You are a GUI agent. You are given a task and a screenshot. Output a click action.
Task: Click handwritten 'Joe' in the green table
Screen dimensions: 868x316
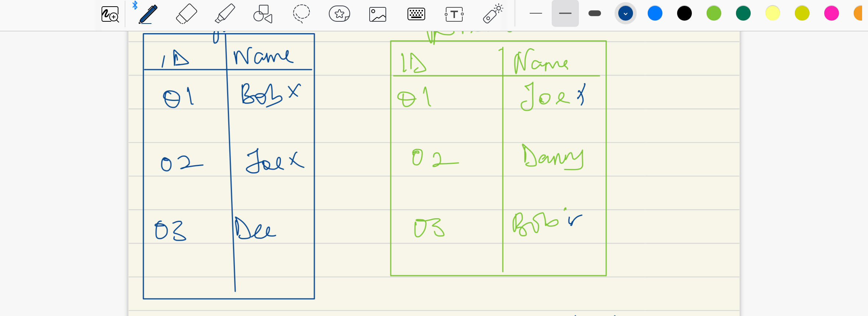click(x=545, y=96)
